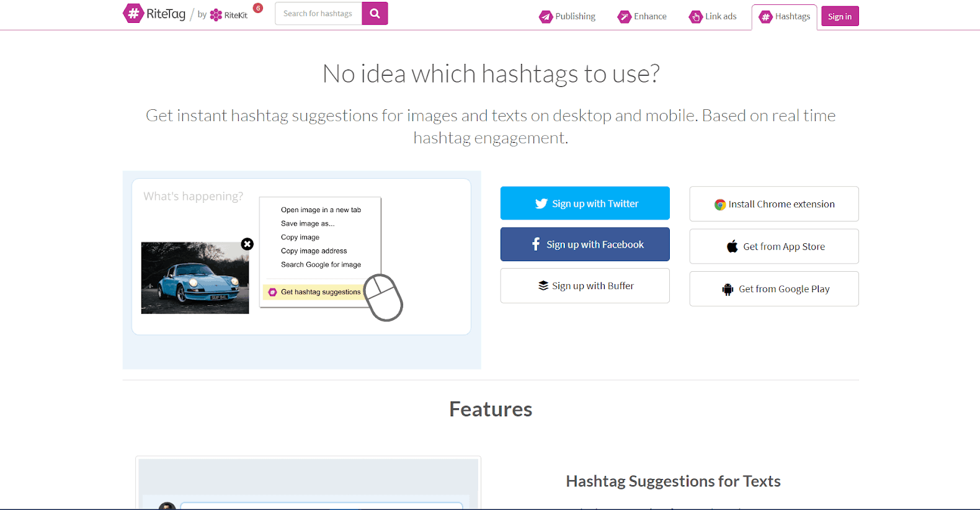
Task: Click the No idea which hashtags heading
Action: (491, 74)
